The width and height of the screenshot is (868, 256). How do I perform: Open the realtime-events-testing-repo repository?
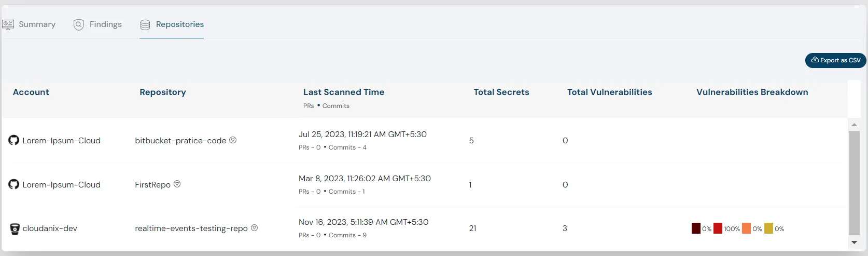pos(191,228)
